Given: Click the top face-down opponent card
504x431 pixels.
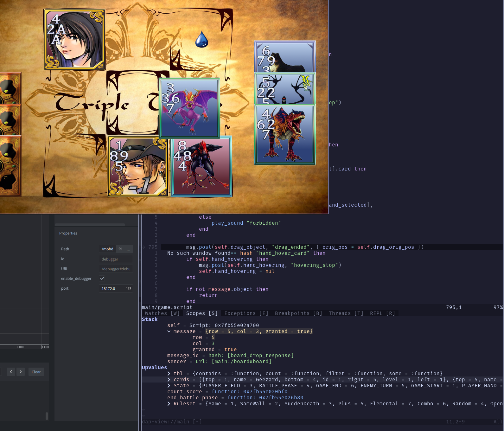Looking at the screenshot, I should pos(10,88).
